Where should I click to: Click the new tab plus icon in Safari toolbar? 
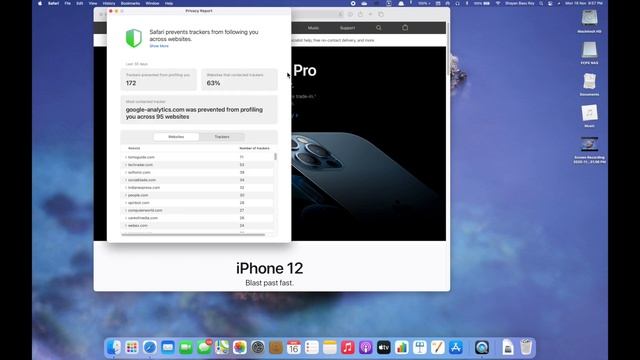(x=371, y=14)
